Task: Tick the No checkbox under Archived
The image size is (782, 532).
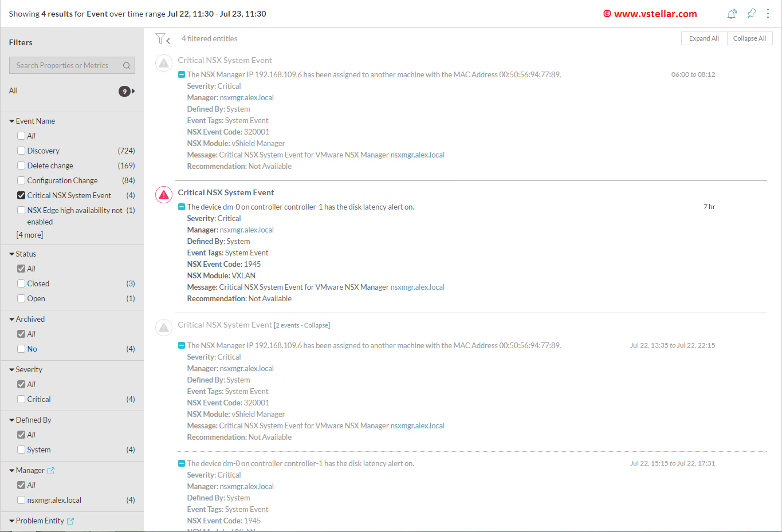Action: point(21,349)
